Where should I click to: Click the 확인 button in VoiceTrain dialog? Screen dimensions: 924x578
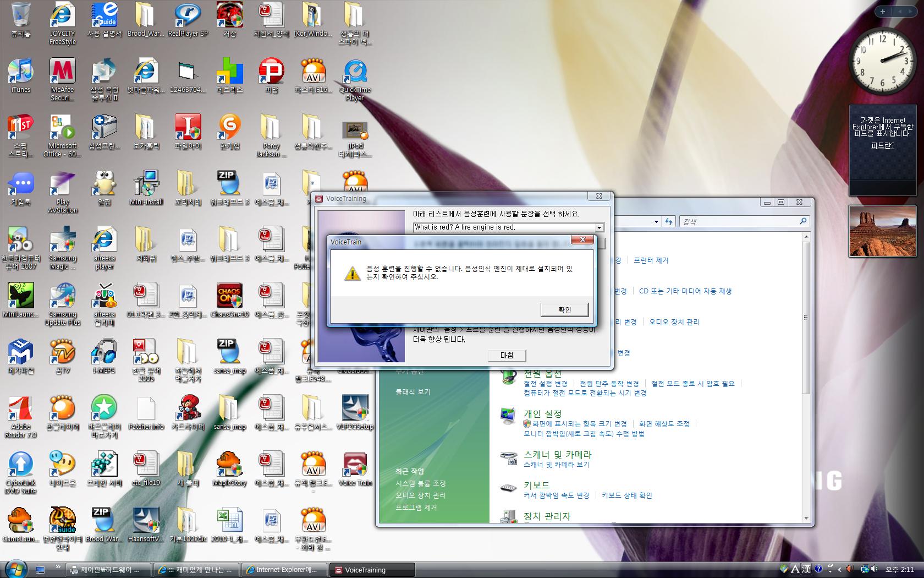[x=564, y=309]
